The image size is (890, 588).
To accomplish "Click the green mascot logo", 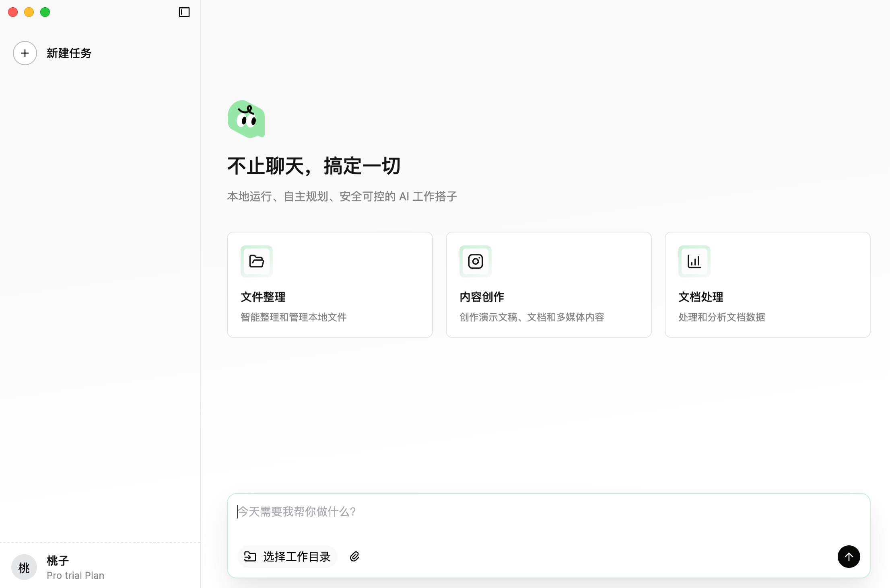I will tap(246, 119).
